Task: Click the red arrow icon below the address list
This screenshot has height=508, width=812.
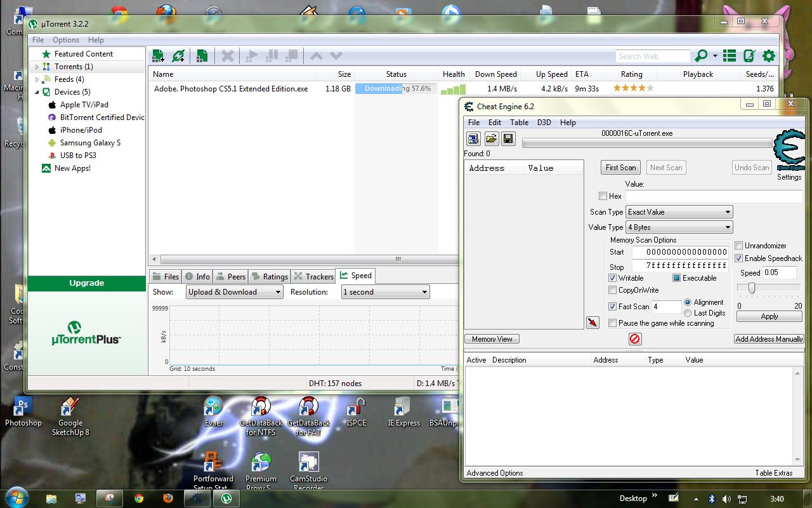Action: click(x=593, y=323)
